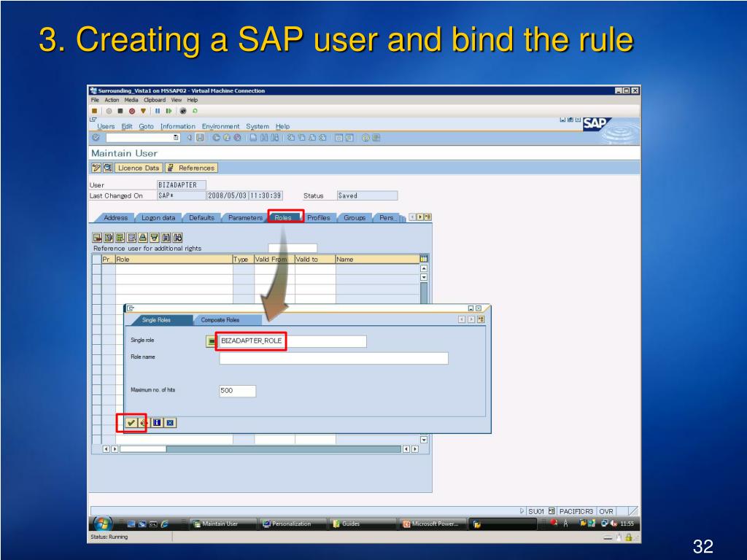
Task: Click the green checkmark Continue button in dialog
Action: tap(131, 423)
